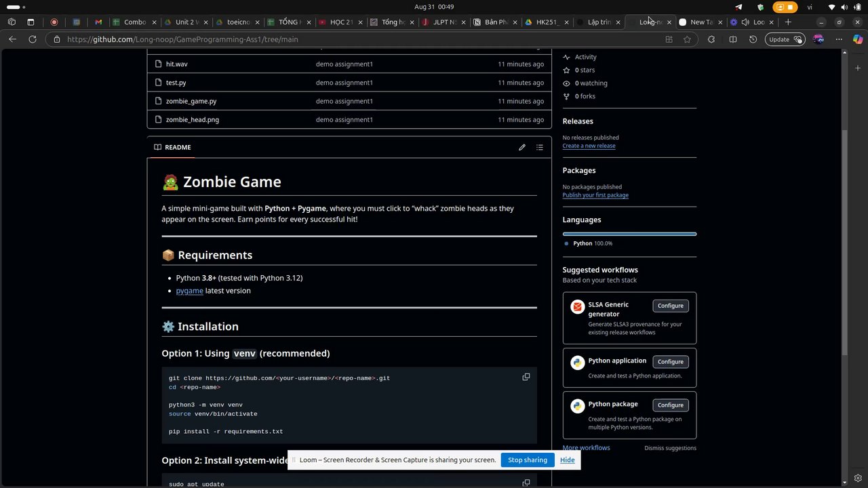Open commit message for zombie_game.py row
Screen dimensions: 868x488
[x=344, y=101]
